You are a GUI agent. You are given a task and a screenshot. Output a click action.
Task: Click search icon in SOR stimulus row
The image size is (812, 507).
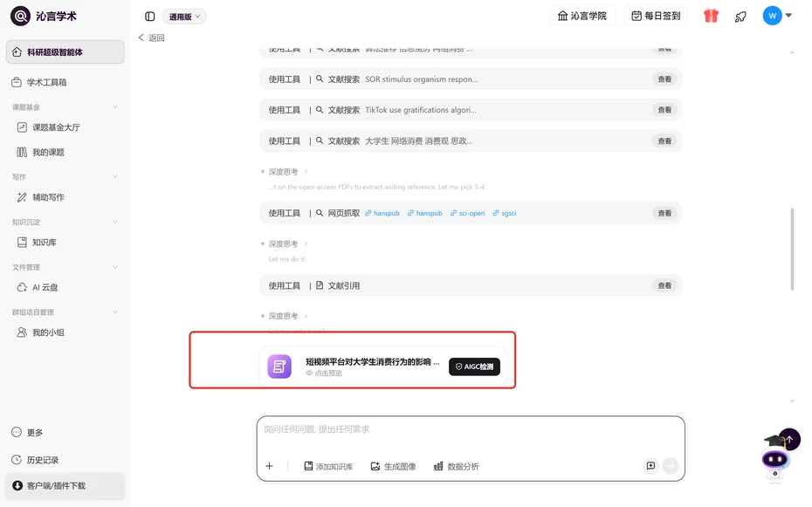tap(320, 79)
